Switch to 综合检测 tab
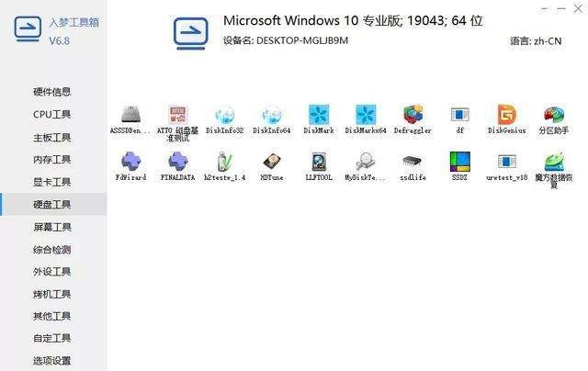Viewport: 588px width, 371px height. [51, 250]
